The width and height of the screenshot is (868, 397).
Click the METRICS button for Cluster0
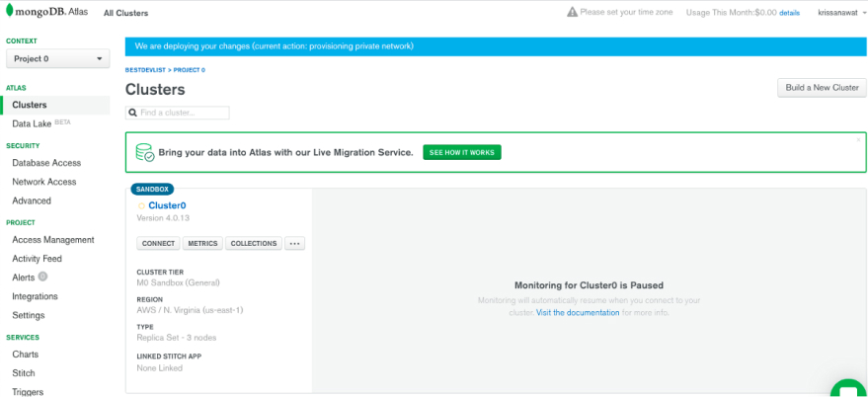tap(202, 243)
